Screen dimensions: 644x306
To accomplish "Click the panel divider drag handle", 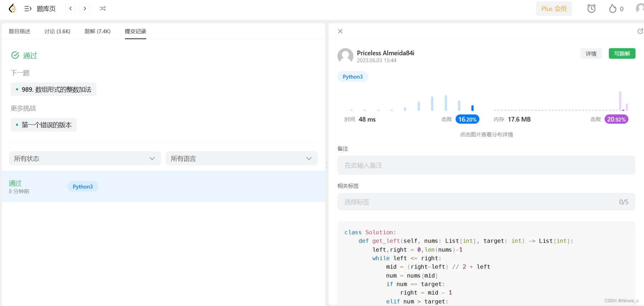I will point(327,165).
